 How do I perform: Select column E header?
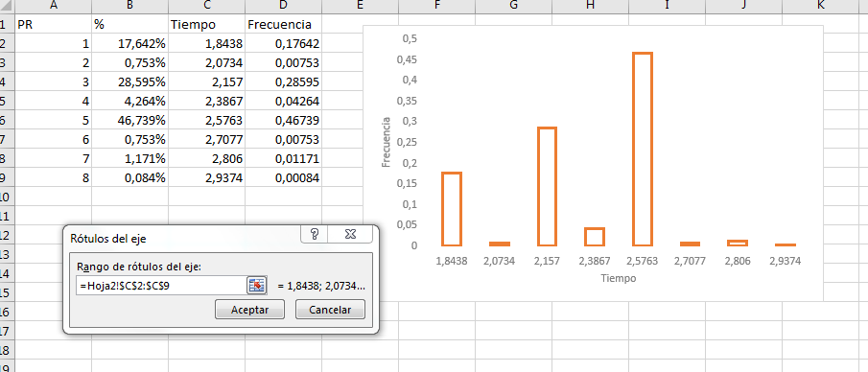tap(360, 6)
